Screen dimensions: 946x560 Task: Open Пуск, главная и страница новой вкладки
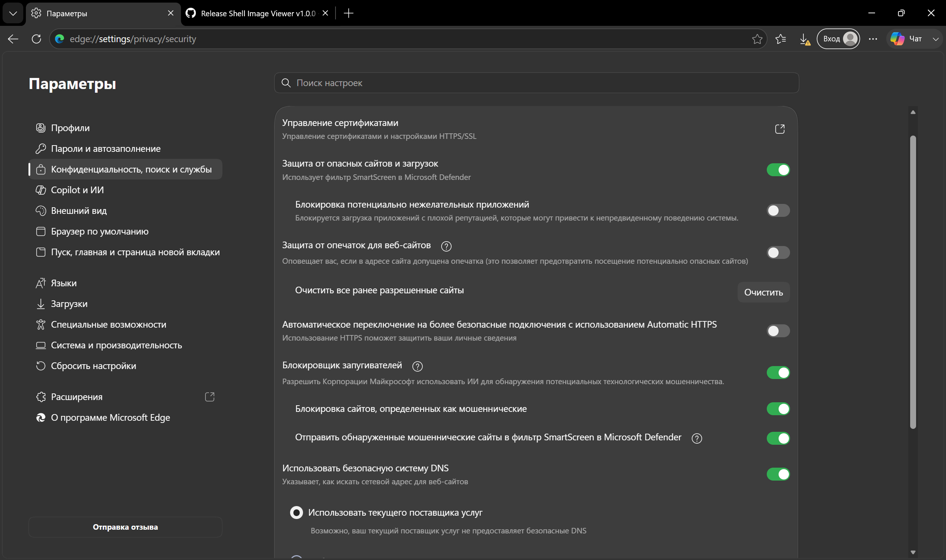click(125, 252)
